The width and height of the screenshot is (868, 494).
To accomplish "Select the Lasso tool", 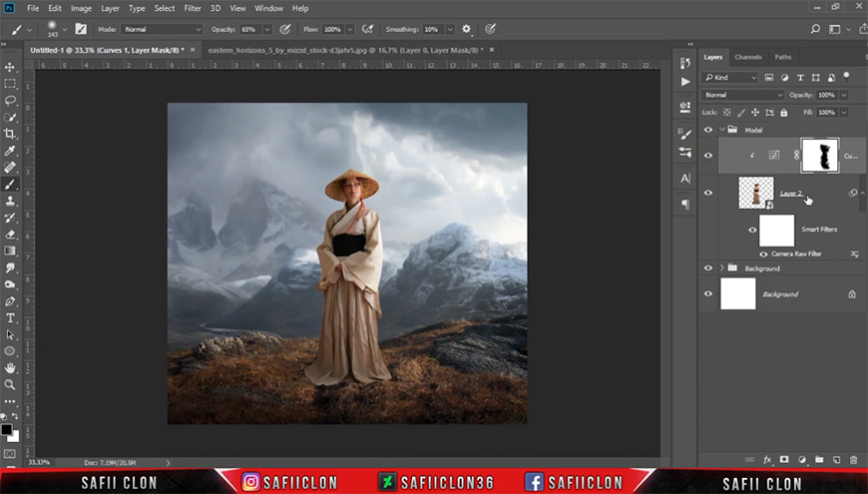I will click(10, 100).
